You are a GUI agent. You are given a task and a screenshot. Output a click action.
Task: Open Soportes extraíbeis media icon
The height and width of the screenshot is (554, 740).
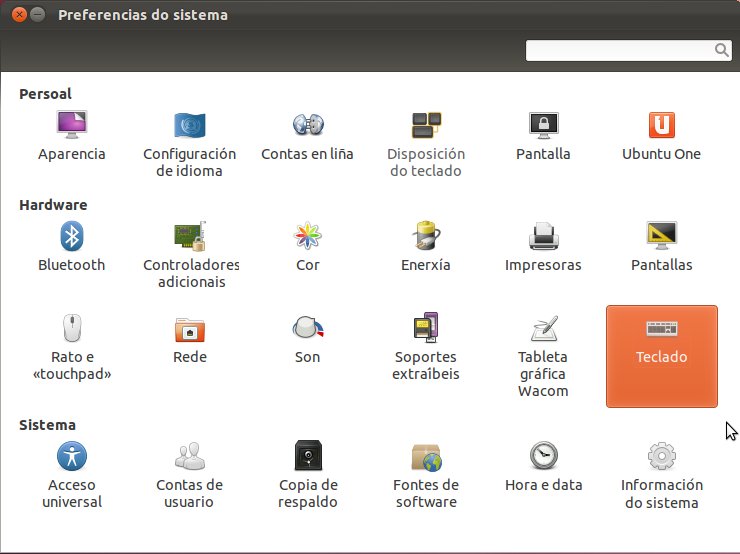(426, 327)
